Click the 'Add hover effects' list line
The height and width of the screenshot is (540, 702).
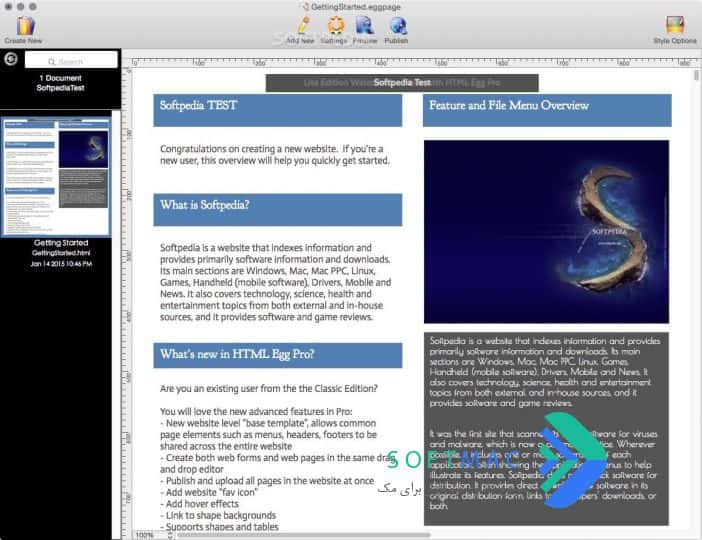(199, 504)
